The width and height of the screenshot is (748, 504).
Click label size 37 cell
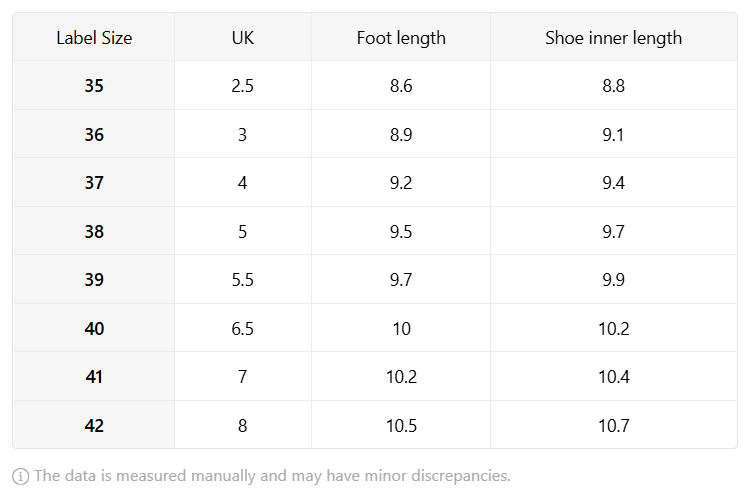[94, 183]
